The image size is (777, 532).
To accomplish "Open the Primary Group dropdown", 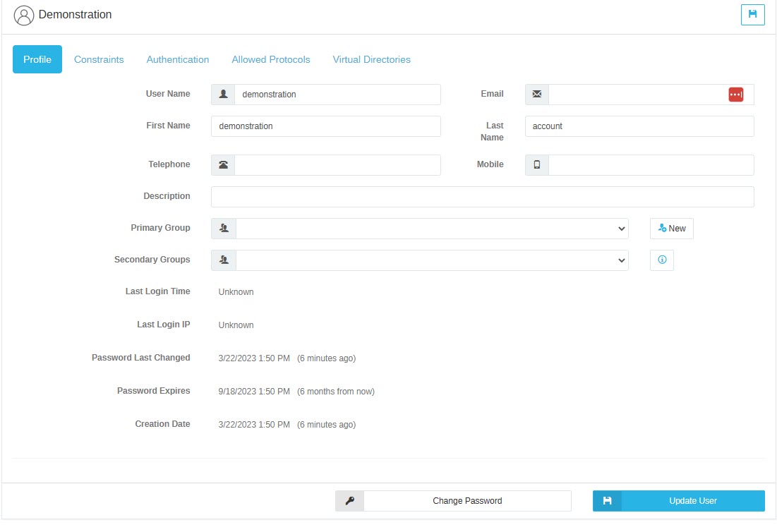I will pyautogui.click(x=432, y=229).
